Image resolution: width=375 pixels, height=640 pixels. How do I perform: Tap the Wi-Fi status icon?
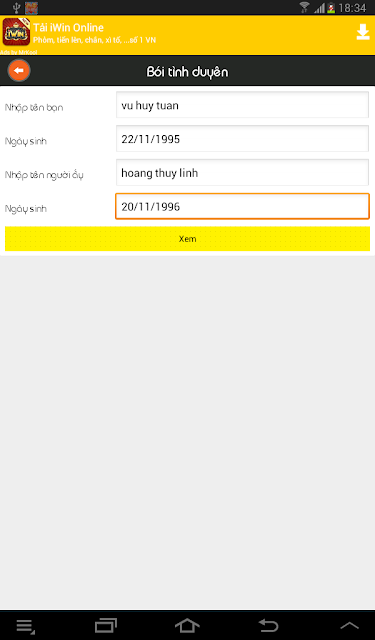click(x=304, y=7)
